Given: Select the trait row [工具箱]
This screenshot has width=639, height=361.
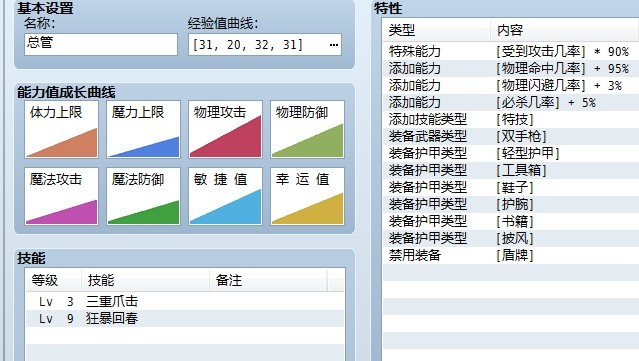Looking at the screenshot, I should coord(511,170).
